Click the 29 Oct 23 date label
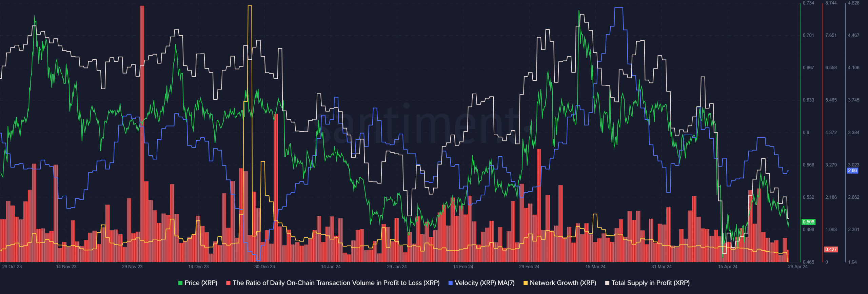The height and width of the screenshot is (294, 868). [12, 267]
